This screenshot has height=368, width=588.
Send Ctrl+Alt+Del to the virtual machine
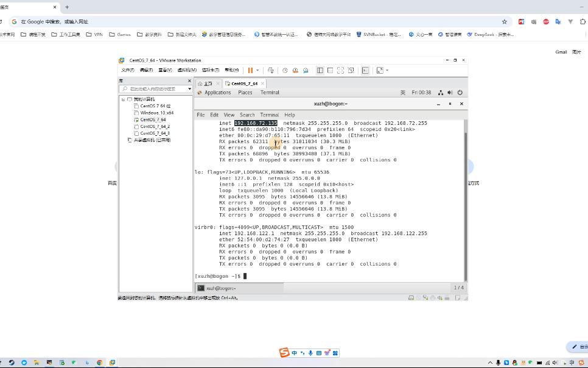coord(270,70)
